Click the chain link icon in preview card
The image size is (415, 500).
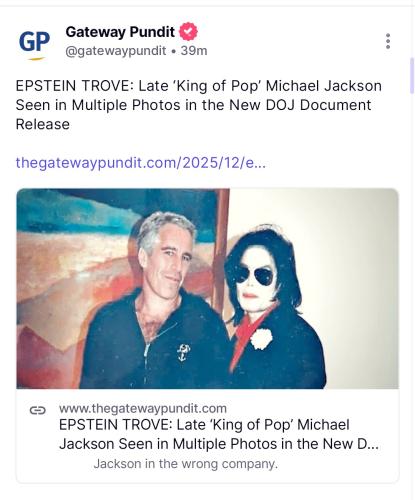click(38, 410)
